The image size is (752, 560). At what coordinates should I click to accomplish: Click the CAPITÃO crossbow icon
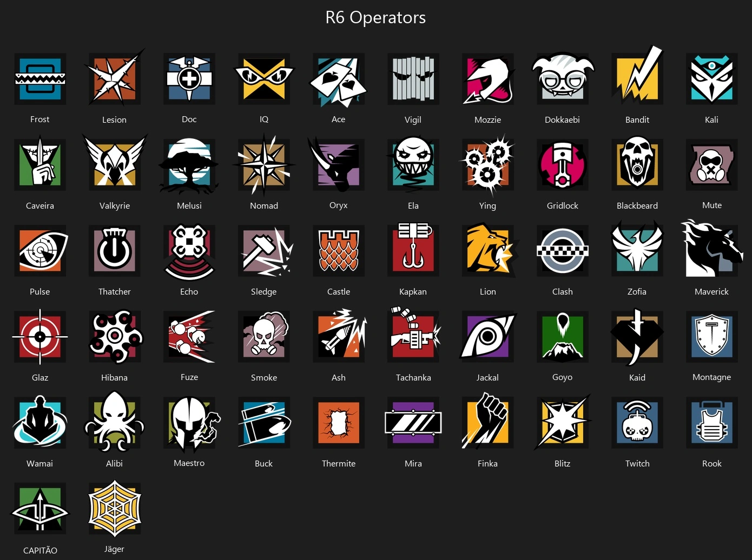[x=40, y=509]
